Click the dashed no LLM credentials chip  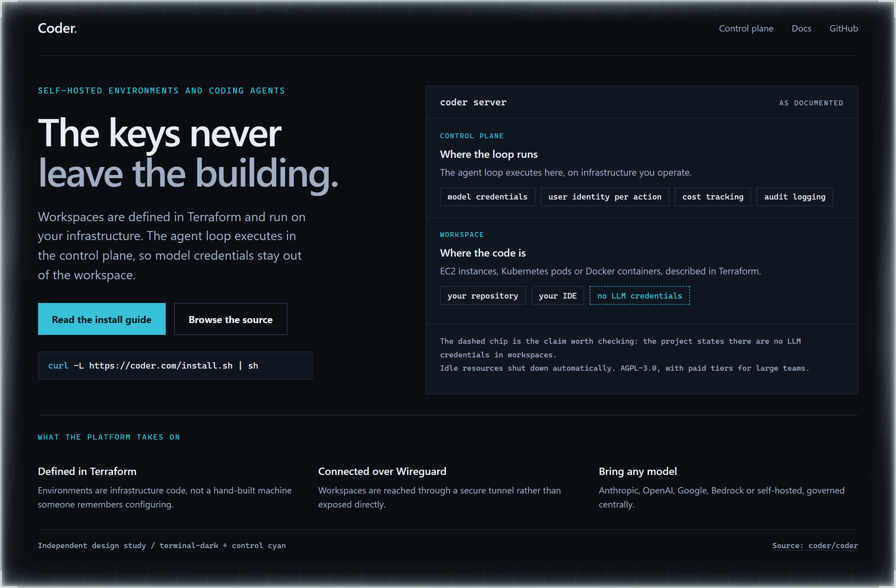639,296
